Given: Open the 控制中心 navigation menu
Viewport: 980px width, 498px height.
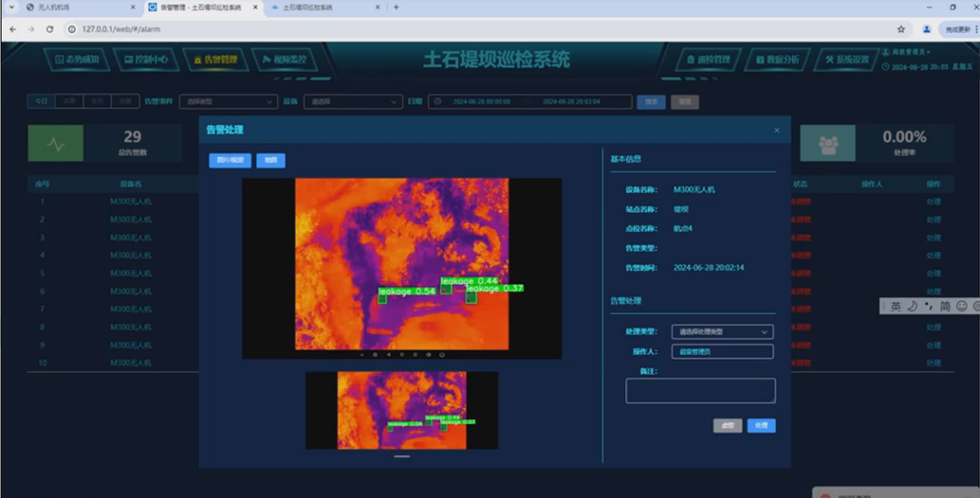Looking at the screenshot, I should point(145,59).
